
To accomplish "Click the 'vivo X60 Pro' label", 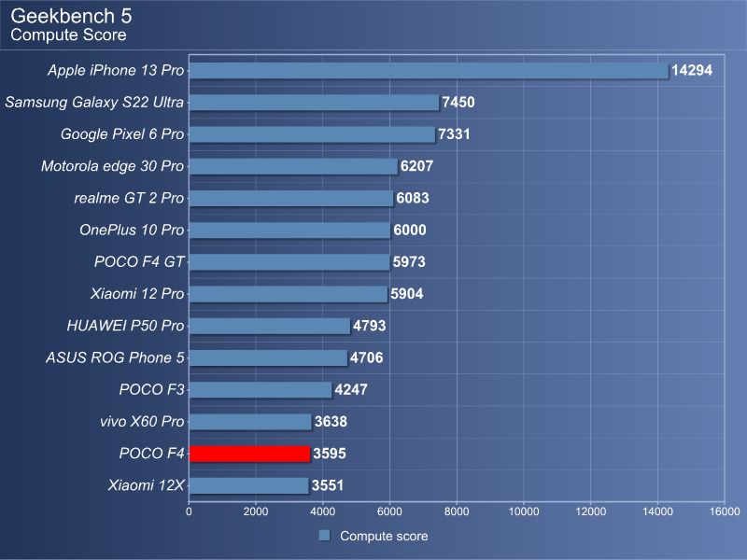I will pos(142,422).
